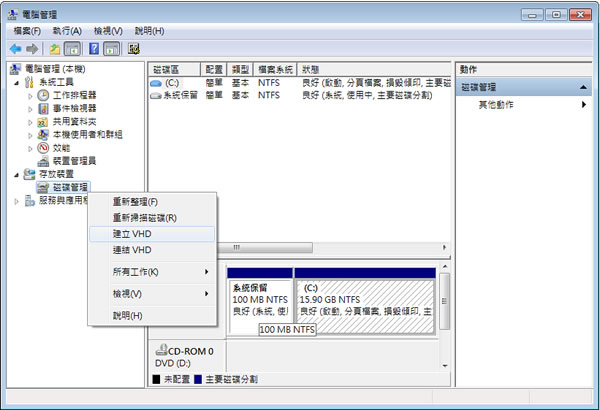Click the Up one level folder icon
Image resolution: width=600 pixels, height=410 pixels.
[55, 48]
